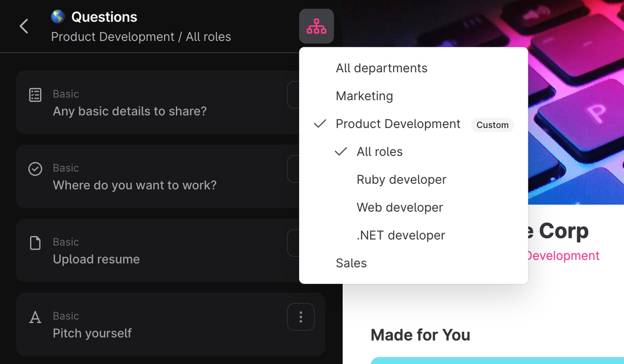Image resolution: width=624 pixels, height=364 pixels.
Task: Open the Where do you want to work question
Action: (135, 185)
